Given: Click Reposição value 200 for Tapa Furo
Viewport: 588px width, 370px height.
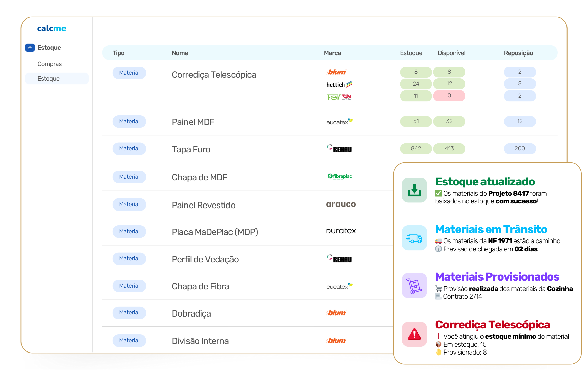Looking at the screenshot, I should point(519,149).
